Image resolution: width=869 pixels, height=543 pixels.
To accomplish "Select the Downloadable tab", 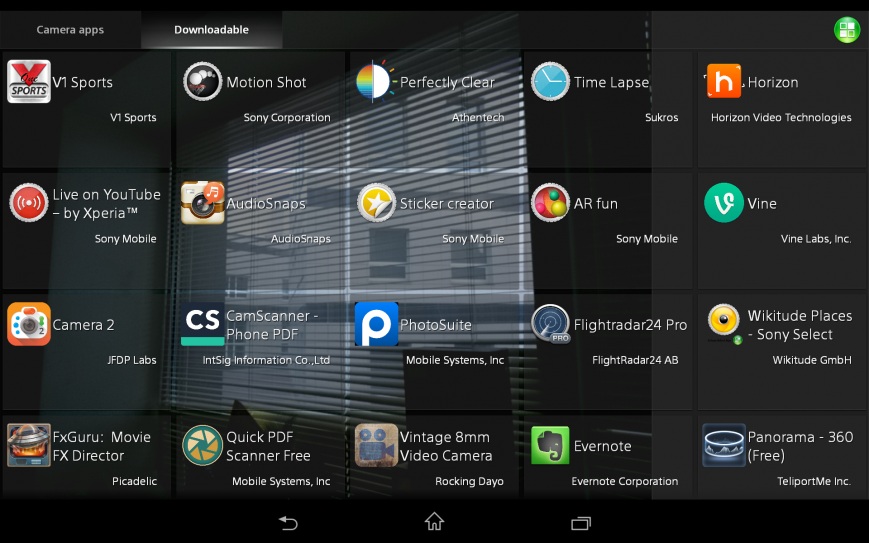I will [211, 30].
